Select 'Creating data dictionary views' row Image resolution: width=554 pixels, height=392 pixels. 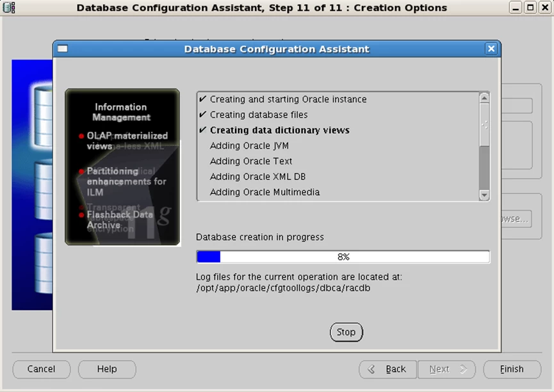338,130
